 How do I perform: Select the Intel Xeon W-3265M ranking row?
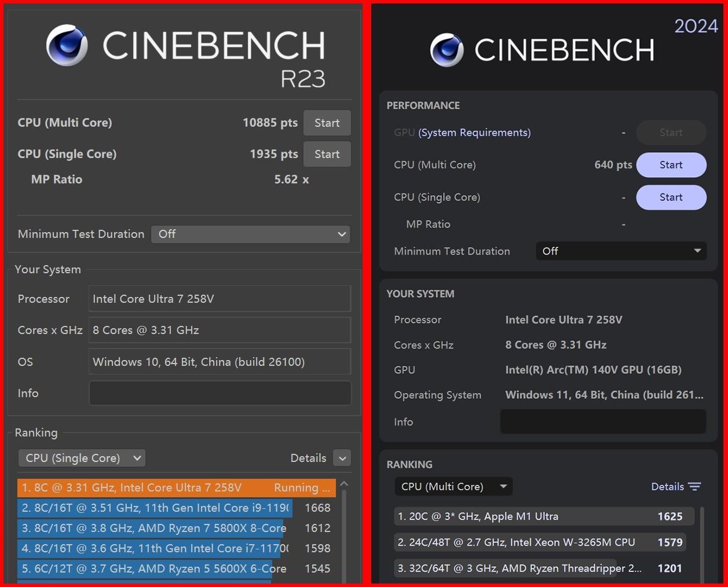544,542
